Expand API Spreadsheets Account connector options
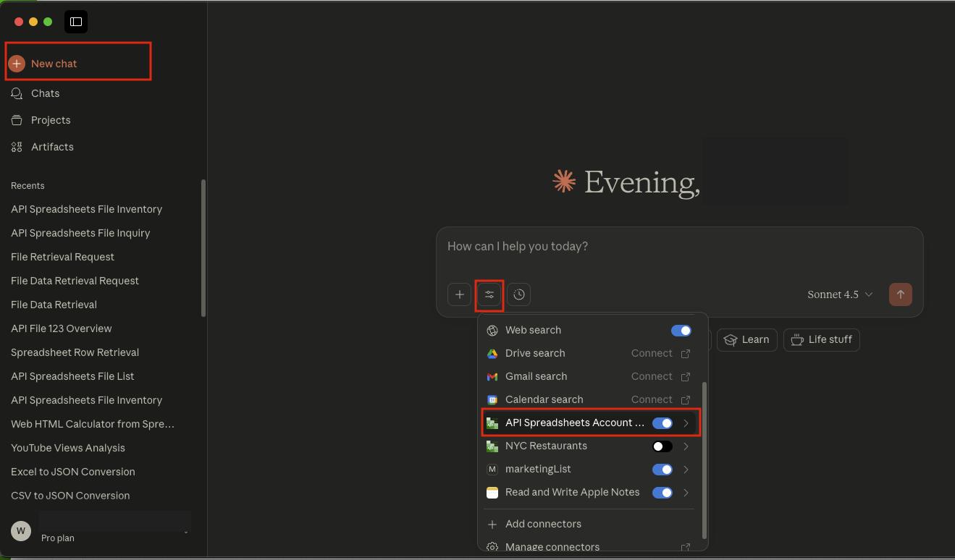 tap(685, 423)
